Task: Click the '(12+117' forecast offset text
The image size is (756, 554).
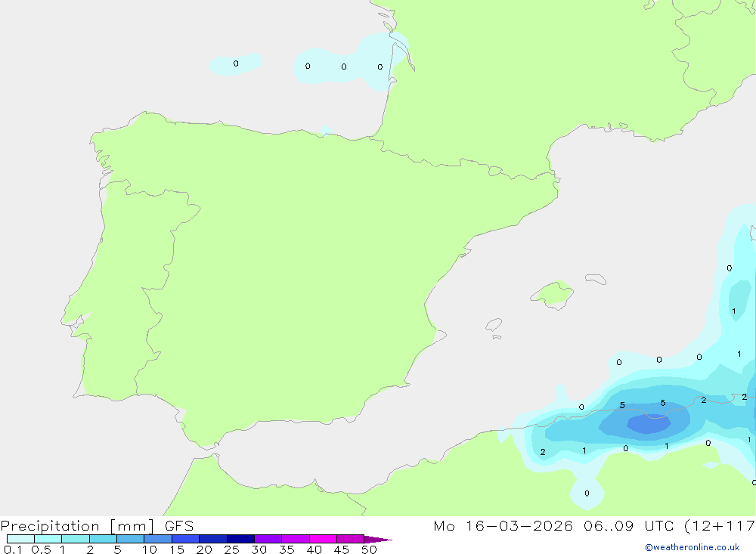Action: [720, 525]
